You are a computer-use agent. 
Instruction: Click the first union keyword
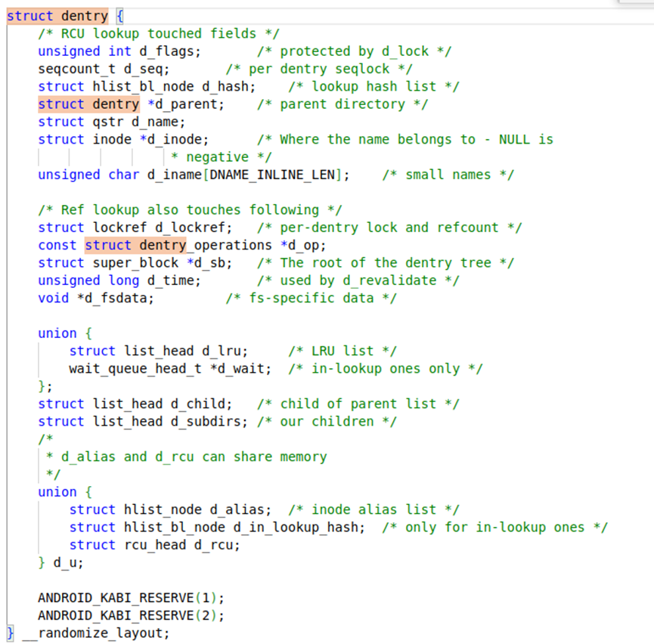point(57,333)
